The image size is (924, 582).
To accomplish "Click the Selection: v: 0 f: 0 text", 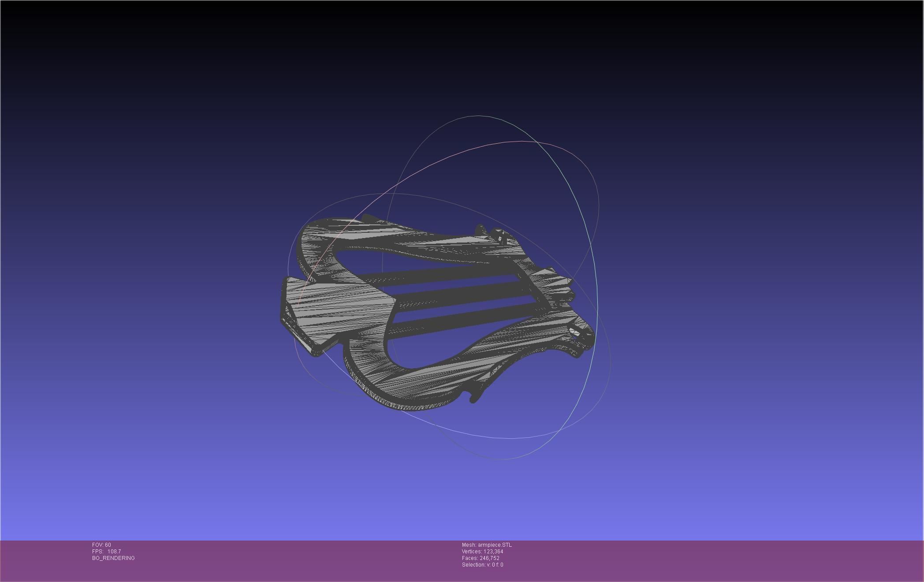I will [x=482, y=565].
